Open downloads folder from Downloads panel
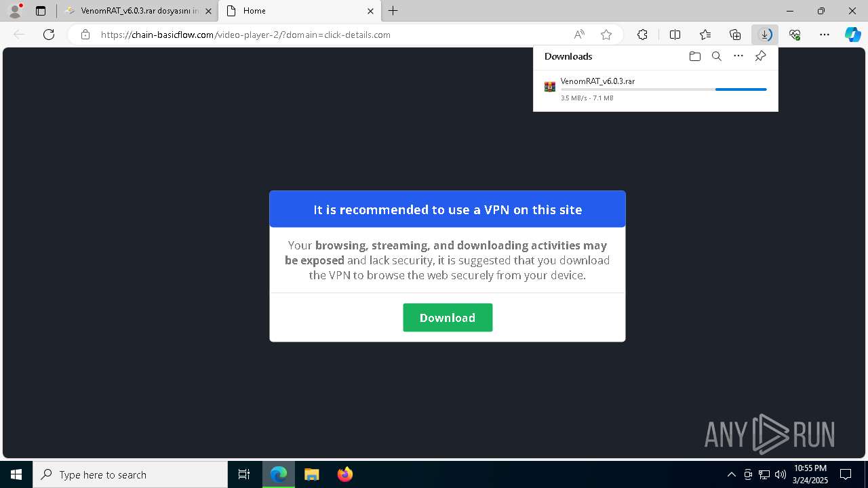The width and height of the screenshot is (868, 488). click(694, 56)
